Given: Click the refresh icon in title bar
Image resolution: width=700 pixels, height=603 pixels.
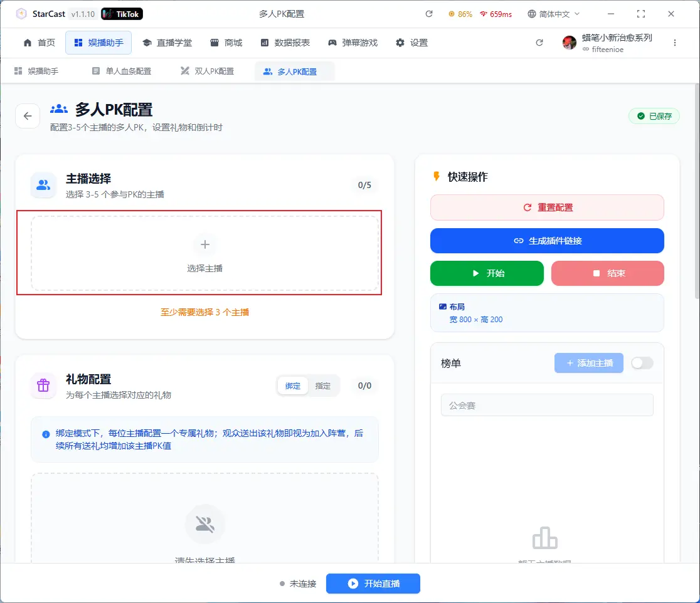Looking at the screenshot, I should (x=429, y=14).
